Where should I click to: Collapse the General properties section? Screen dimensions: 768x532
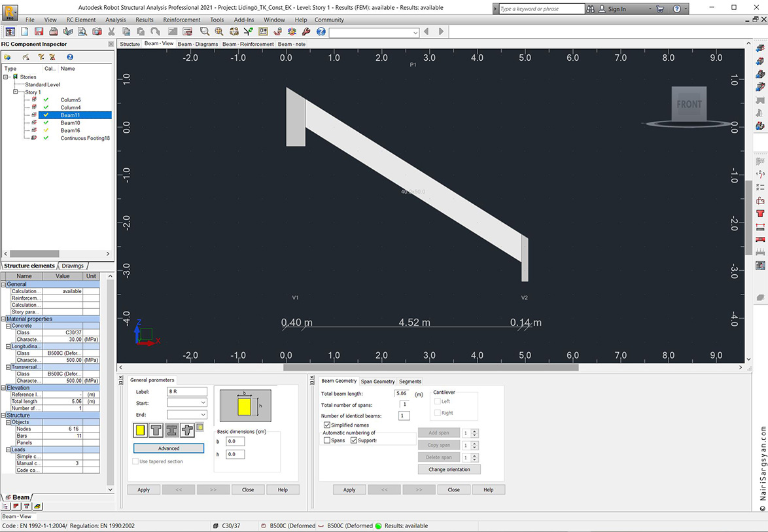(x=3, y=284)
